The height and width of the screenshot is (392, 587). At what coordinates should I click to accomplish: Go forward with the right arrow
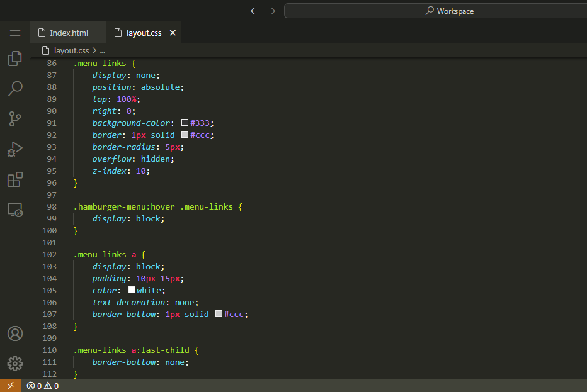click(271, 11)
